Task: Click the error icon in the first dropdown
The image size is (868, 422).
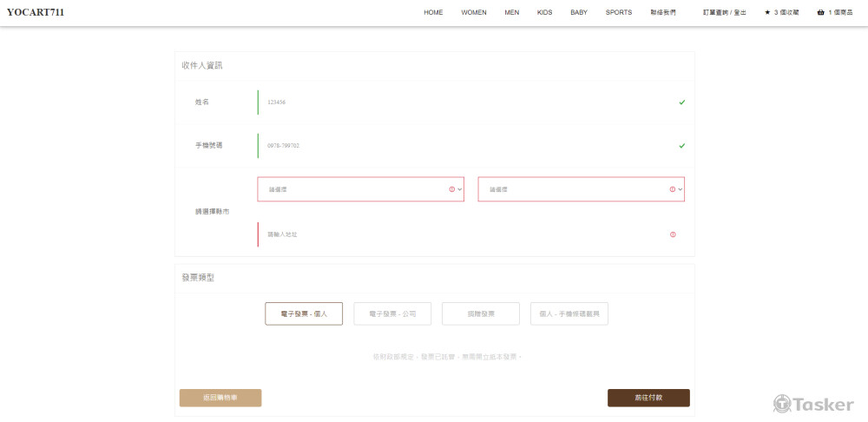Action: click(451, 189)
